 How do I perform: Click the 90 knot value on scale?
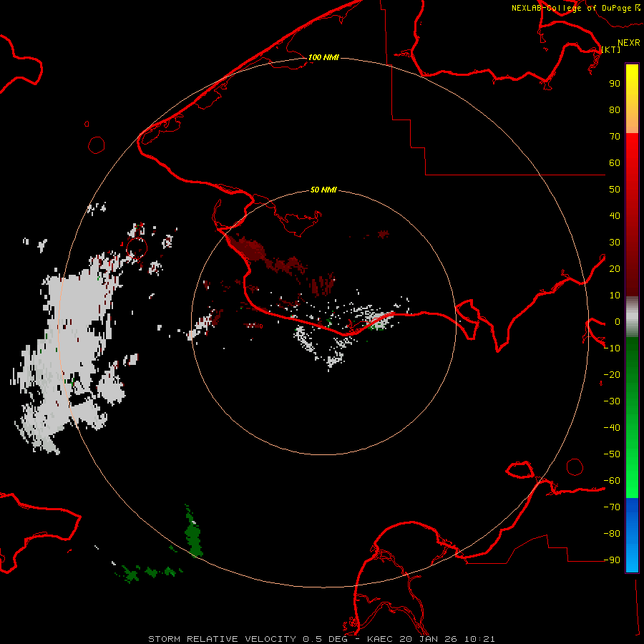[x=615, y=84]
